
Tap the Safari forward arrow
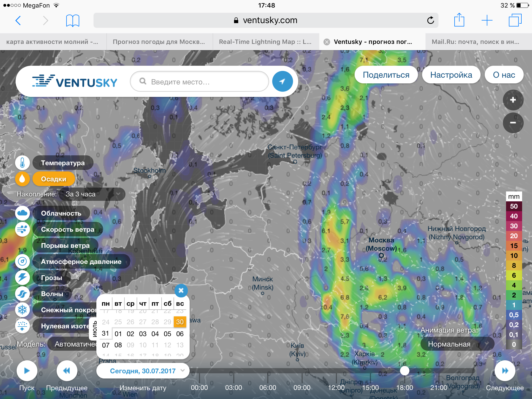[45, 21]
